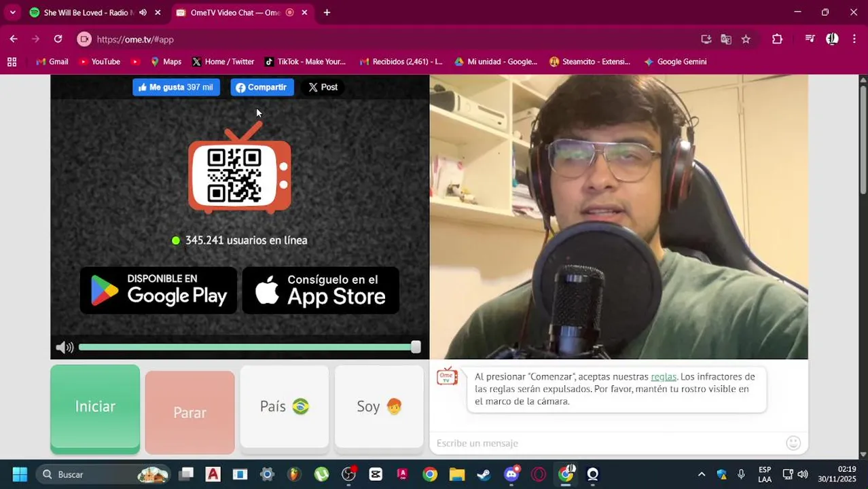The height and width of the screenshot is (489, 868).
Task: Open Steam from the taskbar
Action: tap(484, 474)
